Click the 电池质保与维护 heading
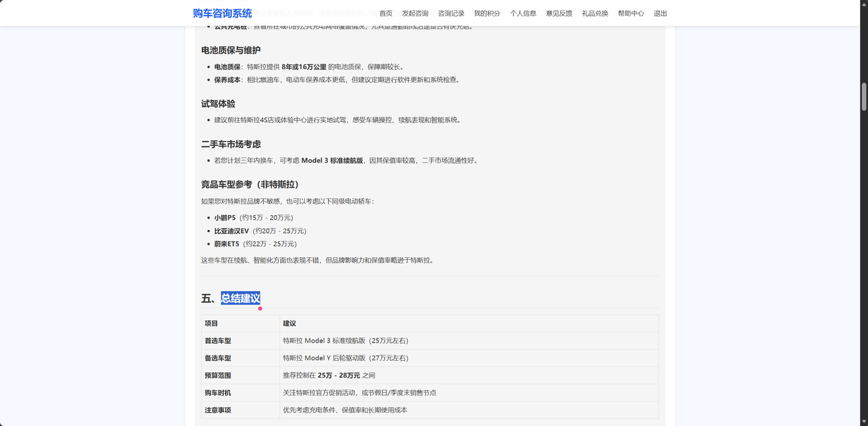The image size is (868, 426). click(x=231, y=50)
